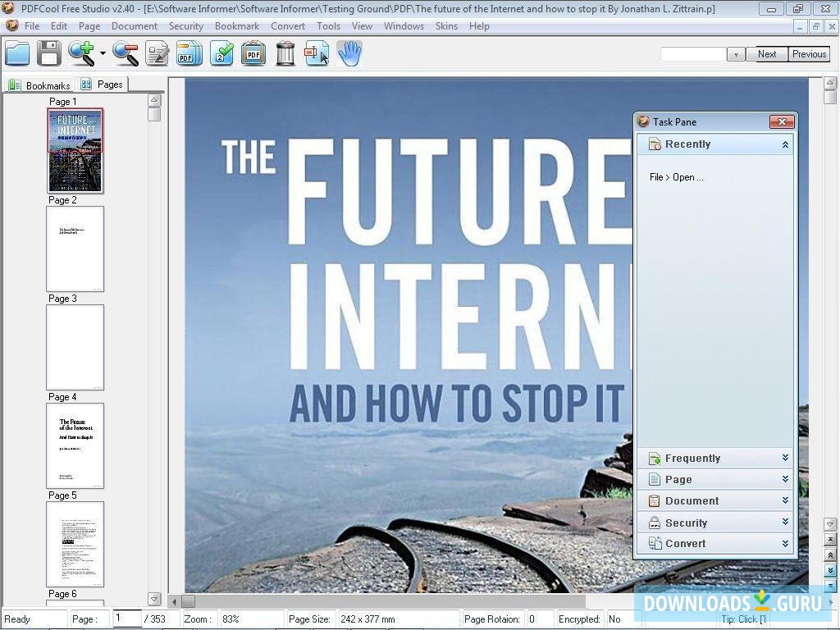The width and height of the screenshot is (840, 630).
Task: Open the Zoom In dropdown arrow
Action: (x=103, y=53)
